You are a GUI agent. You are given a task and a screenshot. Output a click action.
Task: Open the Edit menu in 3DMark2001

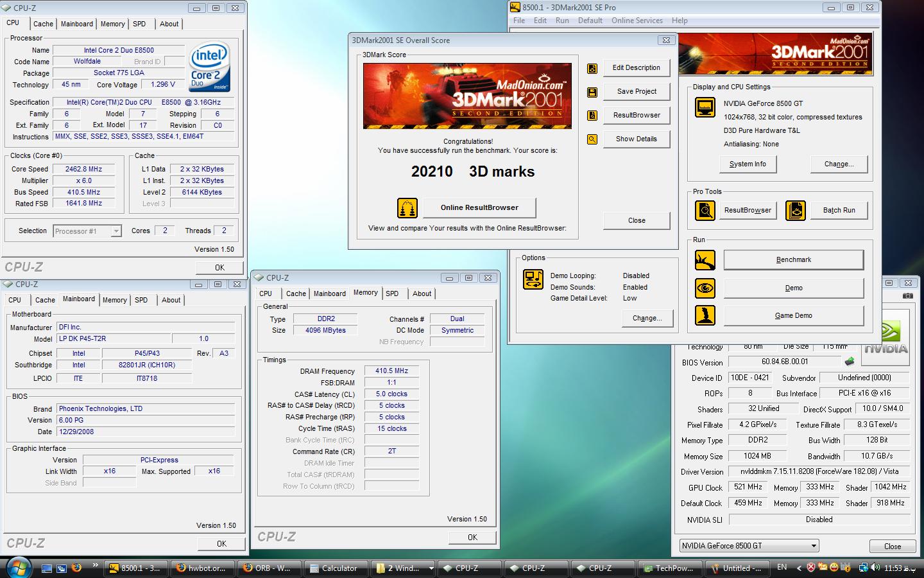tap(540, 21)
